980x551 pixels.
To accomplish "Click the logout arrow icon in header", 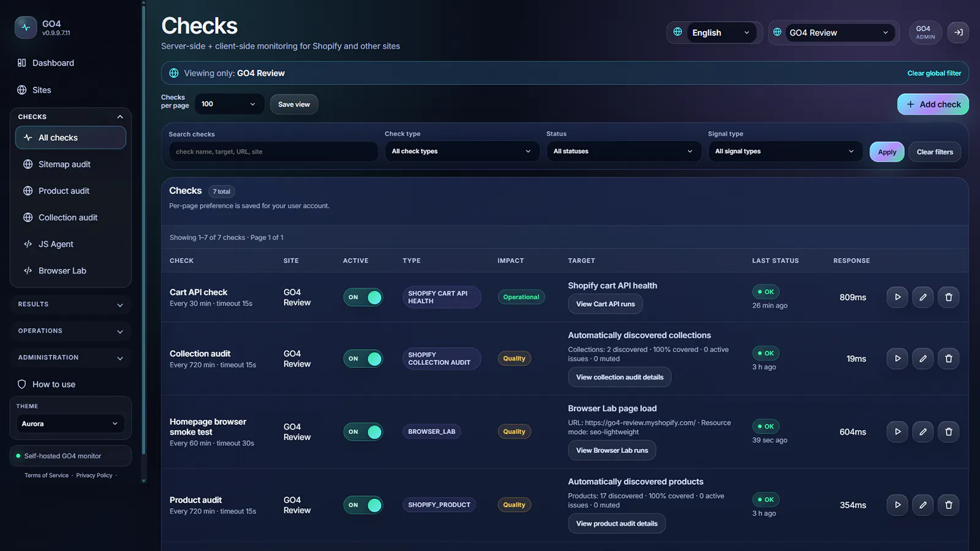I will click(x=958, y=32).
